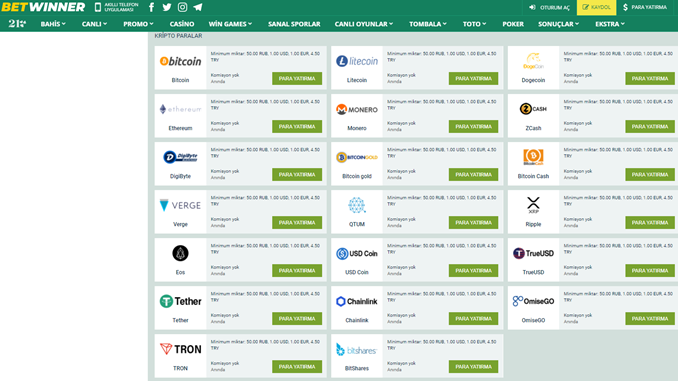
Task: Select the BitShares logo
Action: pyautogui.click(x=357, y=349)
